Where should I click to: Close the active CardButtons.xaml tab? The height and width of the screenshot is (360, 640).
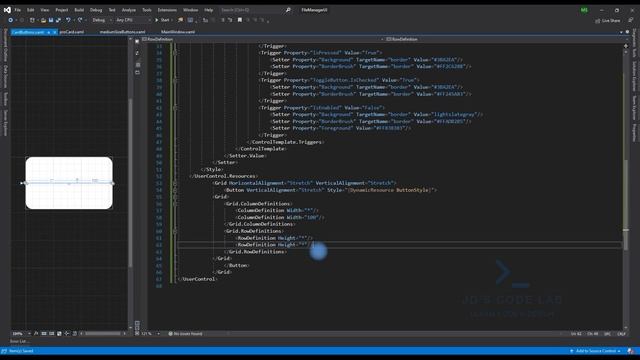[x=55, y=32]
